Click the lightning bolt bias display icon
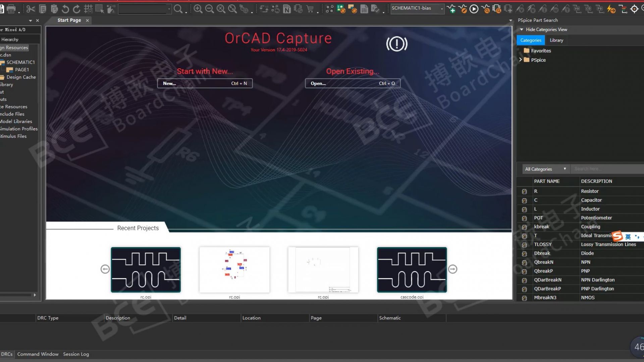Viewport: 644px width, 362px height. [x=611, y=9]
